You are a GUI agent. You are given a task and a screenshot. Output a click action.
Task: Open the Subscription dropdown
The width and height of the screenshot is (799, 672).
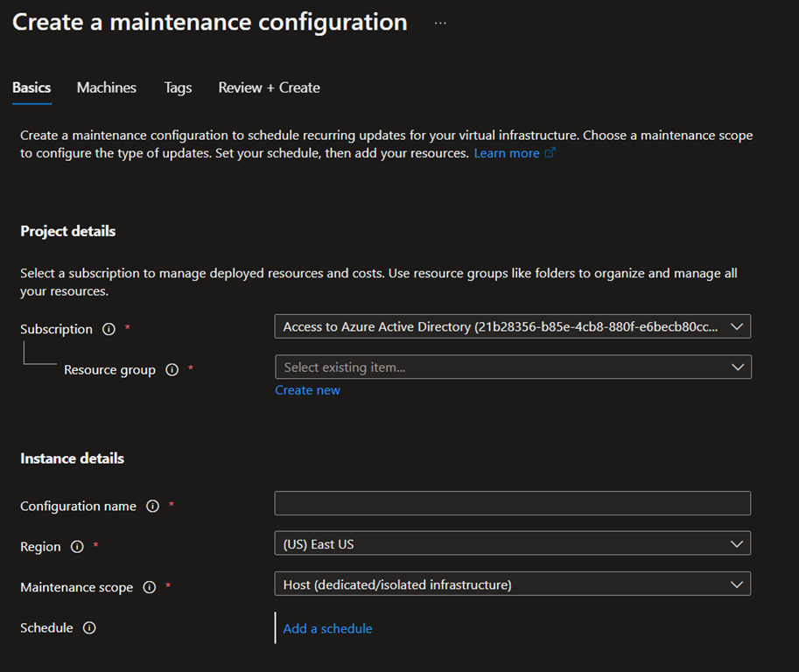pos(512,327)
